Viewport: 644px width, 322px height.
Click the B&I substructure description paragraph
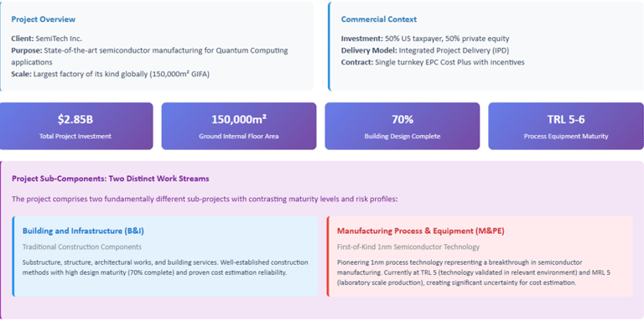[165, 267]
